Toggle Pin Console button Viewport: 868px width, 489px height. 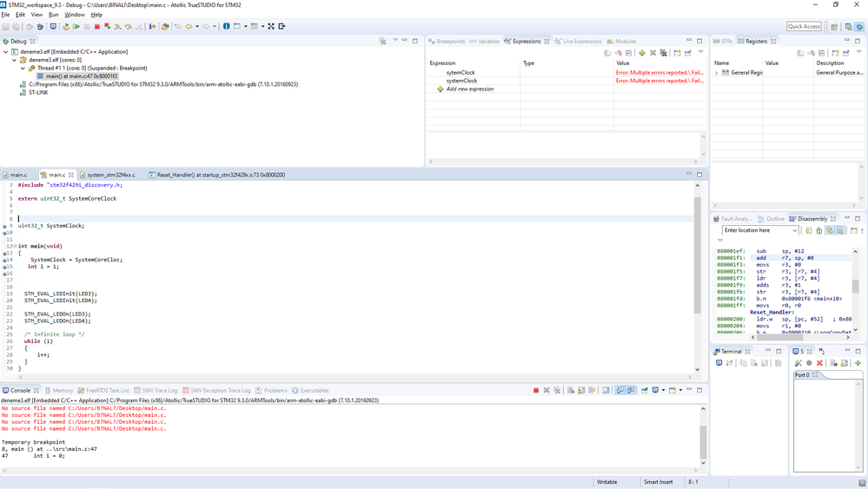click(x=645, y=391)
